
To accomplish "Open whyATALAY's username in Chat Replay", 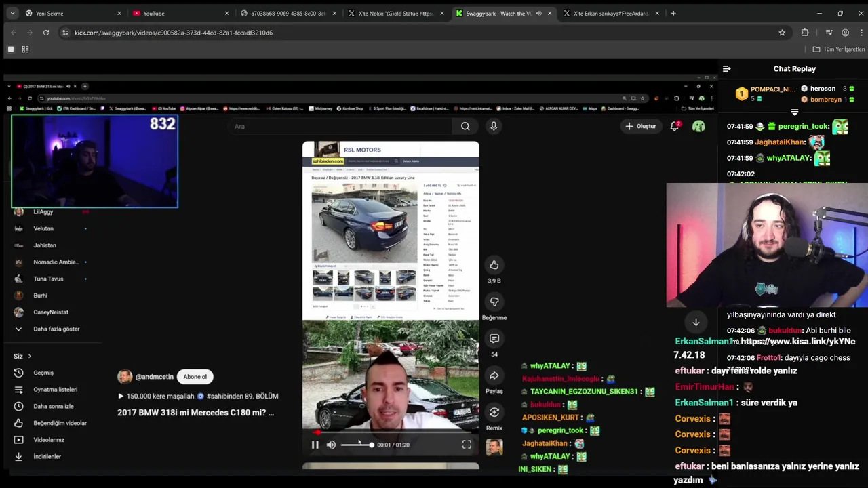I will [x=789, y=158].
